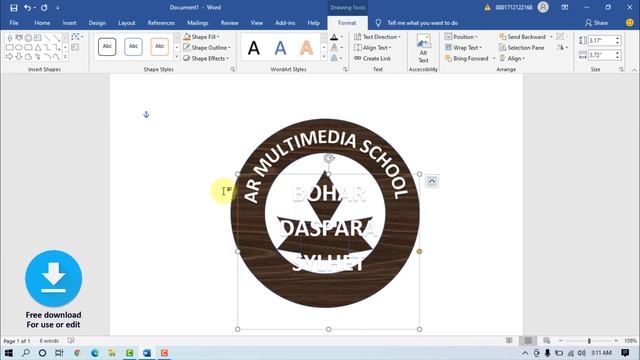The height and width of the screenshot is (360, 640).
Task: Apply the blue outline Abc shape style
Action: (133, 47)
